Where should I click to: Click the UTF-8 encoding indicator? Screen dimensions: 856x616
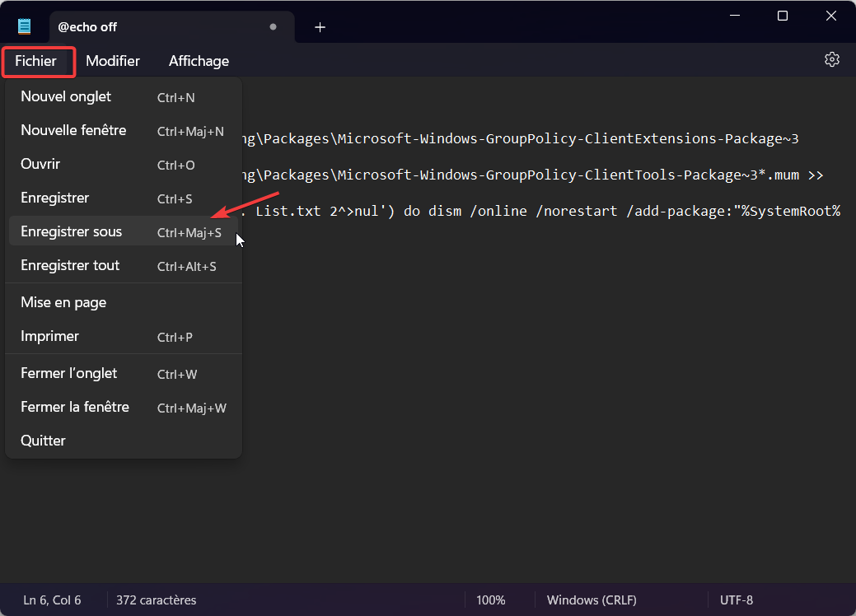(737, 600)
